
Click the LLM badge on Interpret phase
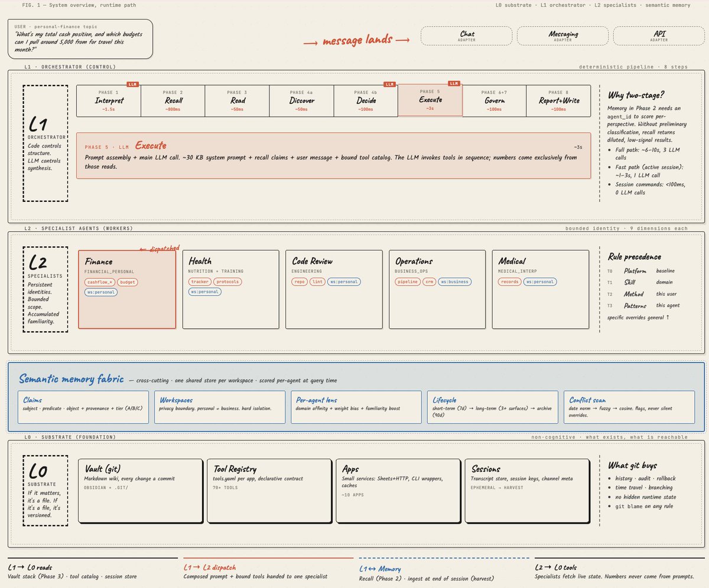pyautogui.click(x=132, y=84)
